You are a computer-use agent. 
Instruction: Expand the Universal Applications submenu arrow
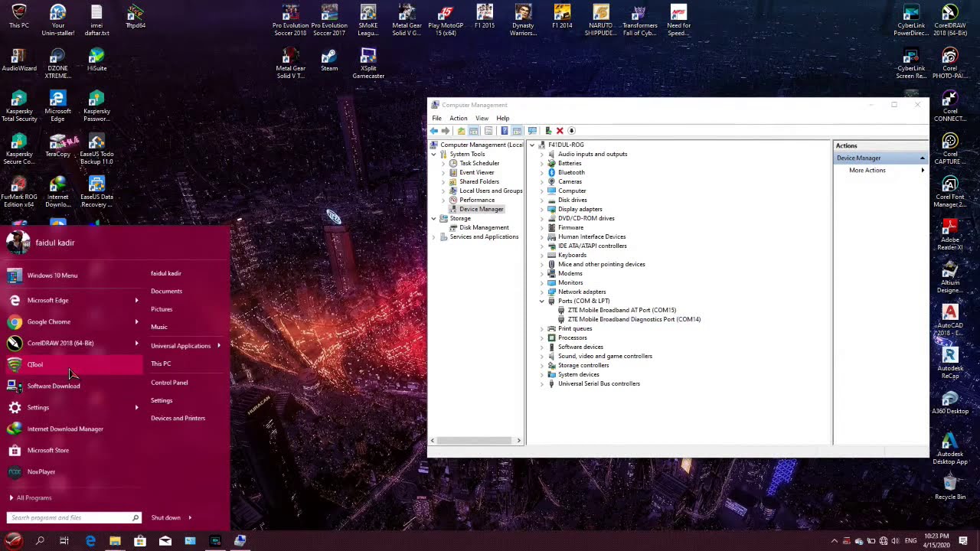218,346
